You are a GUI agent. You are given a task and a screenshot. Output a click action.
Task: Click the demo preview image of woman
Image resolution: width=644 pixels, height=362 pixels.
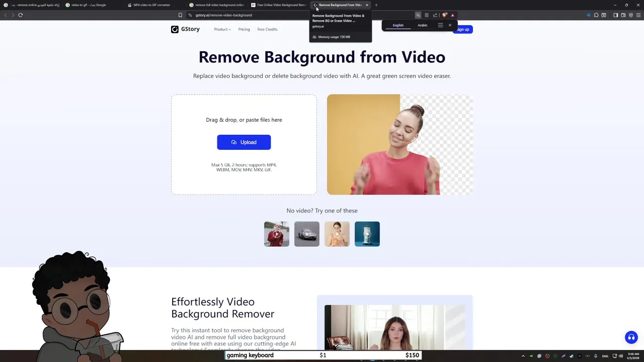400,144
